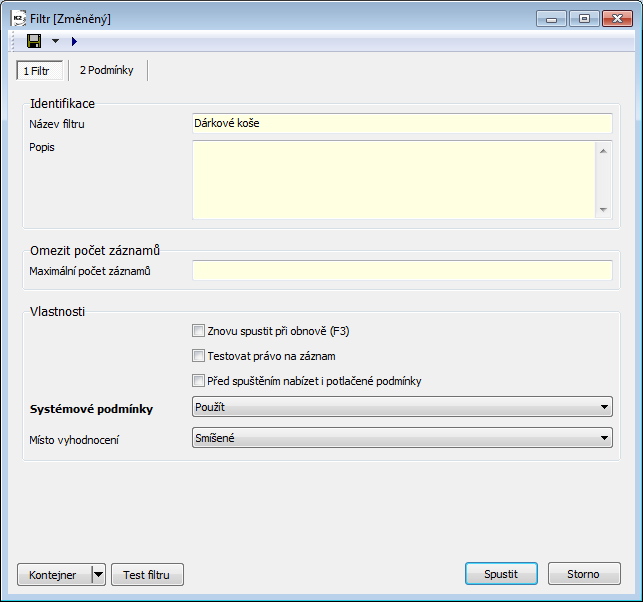
Task: Click the Kontejner button
Action: coord(53,574)
